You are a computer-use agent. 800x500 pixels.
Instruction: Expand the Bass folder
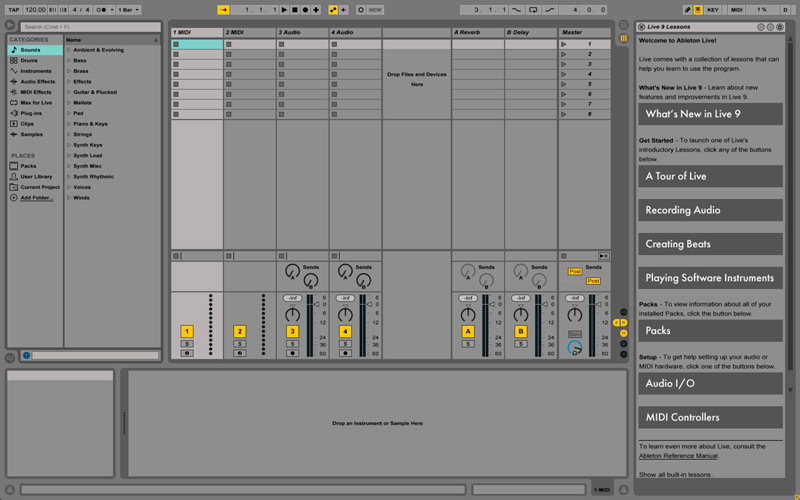pos(69,61)
